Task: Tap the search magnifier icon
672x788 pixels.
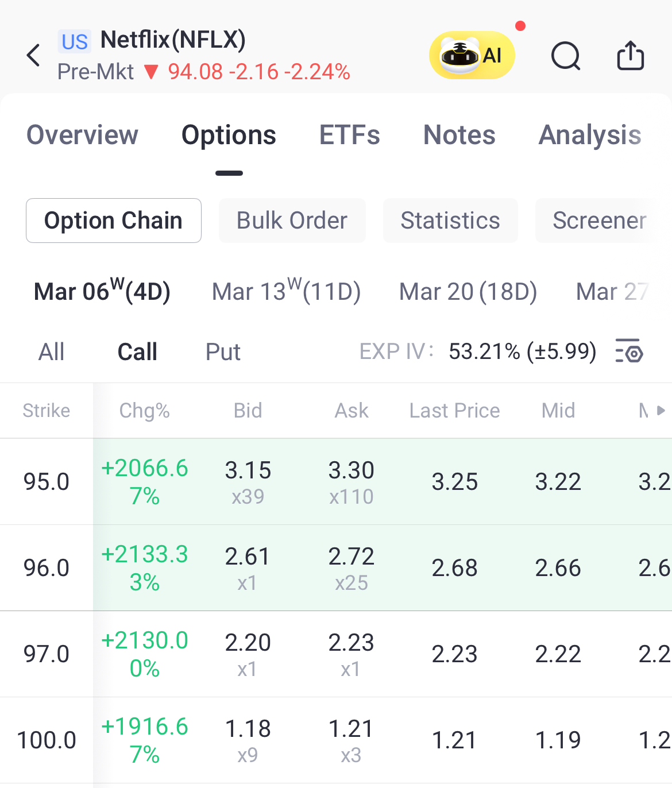Action: coord(566,56)
